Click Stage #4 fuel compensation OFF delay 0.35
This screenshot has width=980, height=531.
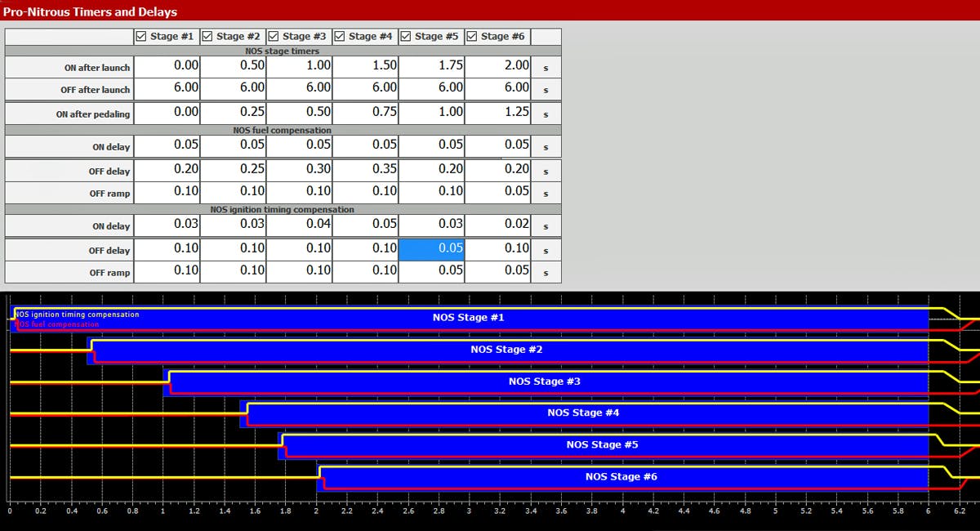coord(365,170)
